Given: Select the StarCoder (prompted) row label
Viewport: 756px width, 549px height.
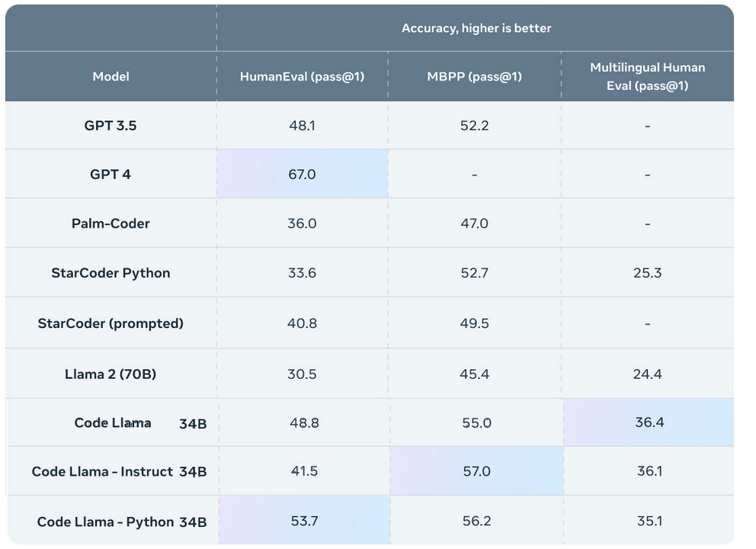Looking at the screenshot, I should coord(111,323).
